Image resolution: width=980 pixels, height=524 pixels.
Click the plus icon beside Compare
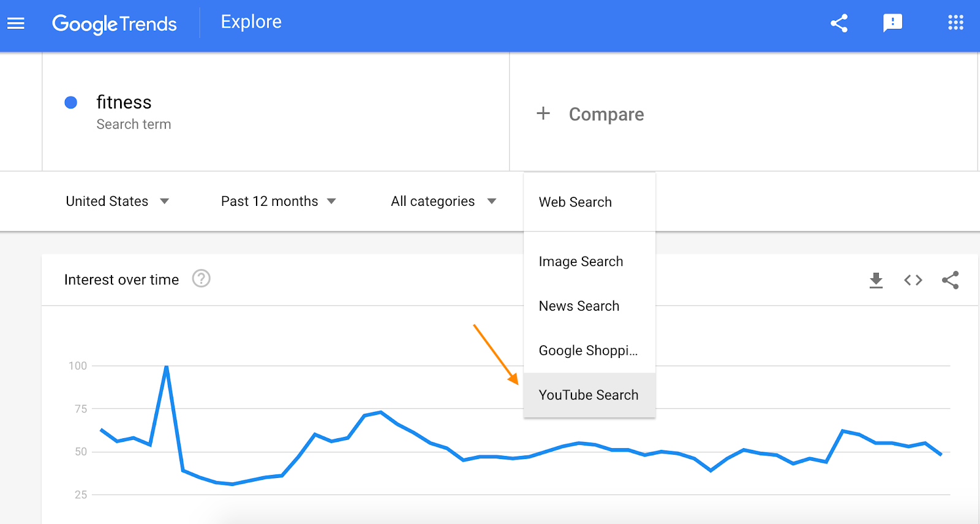click(x=543, y=113)
